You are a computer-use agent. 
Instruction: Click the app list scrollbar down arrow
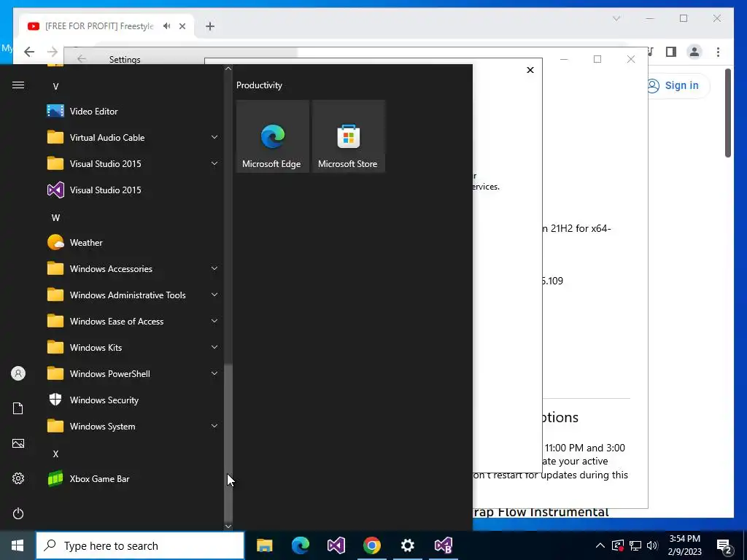(228, 526)
